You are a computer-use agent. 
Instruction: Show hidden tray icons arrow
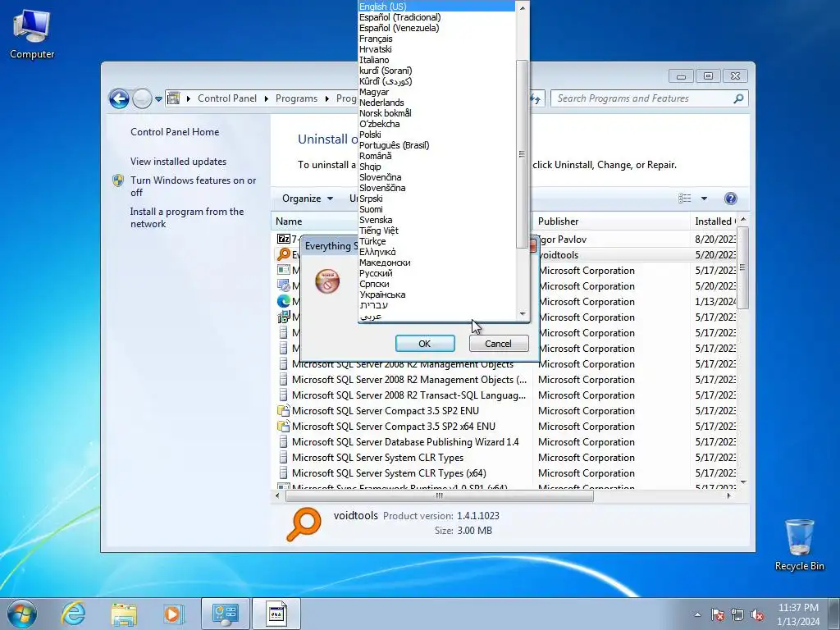pos(697,614)
